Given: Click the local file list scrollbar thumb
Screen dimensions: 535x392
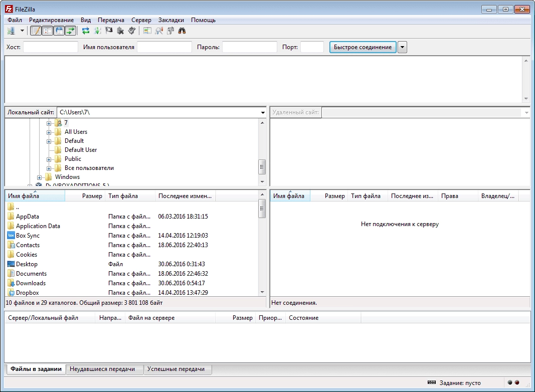Looking at the screenshot, I should (262, 208).
